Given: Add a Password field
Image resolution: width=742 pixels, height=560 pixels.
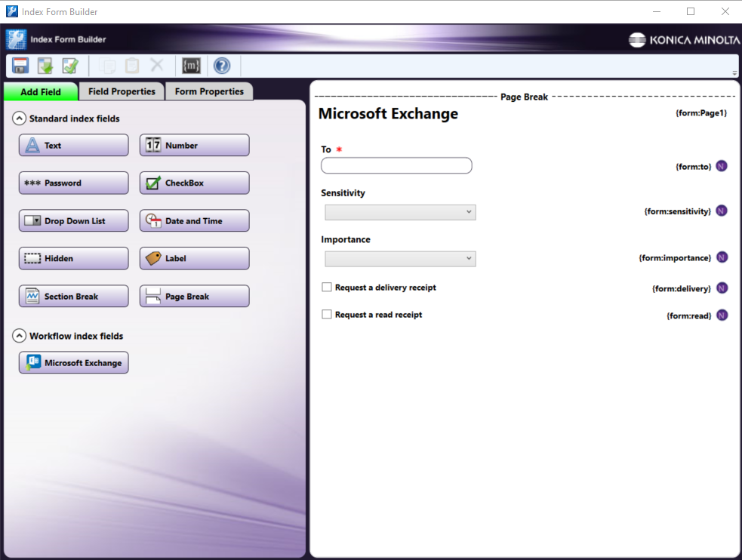Looking at the screenshot, I should point(74,183).
